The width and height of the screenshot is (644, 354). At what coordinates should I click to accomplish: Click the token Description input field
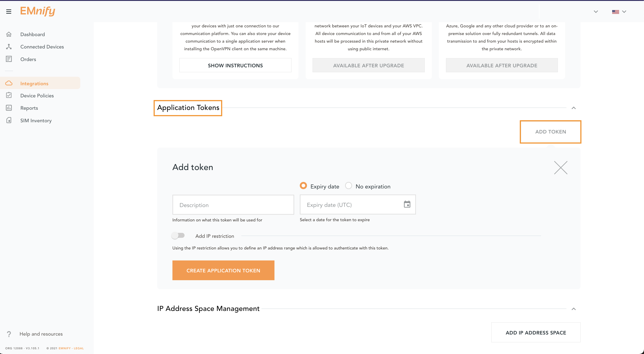(233, 205)
